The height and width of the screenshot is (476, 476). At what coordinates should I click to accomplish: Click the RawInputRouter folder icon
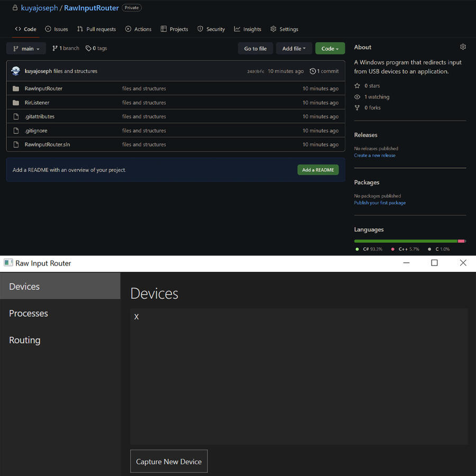(16, 89)
